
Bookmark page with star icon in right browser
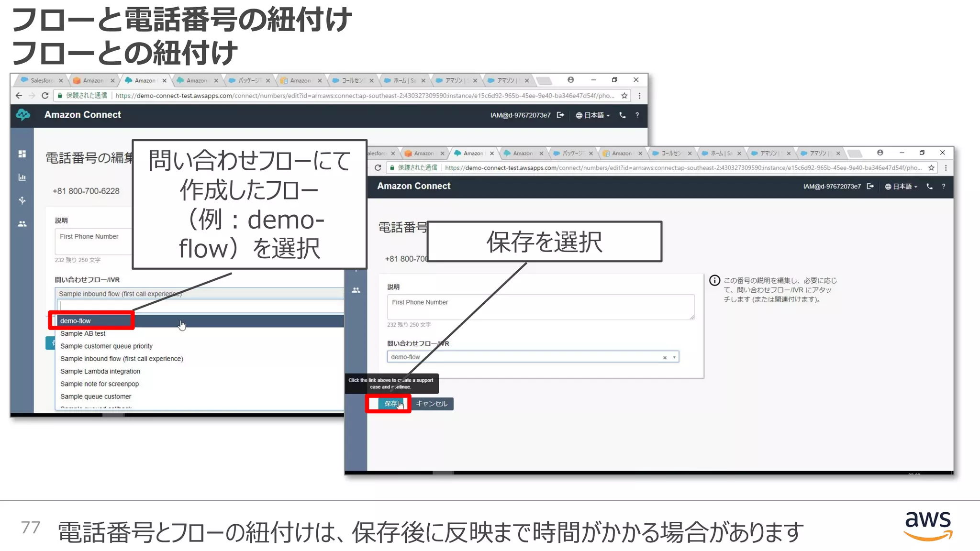[931, 168]
